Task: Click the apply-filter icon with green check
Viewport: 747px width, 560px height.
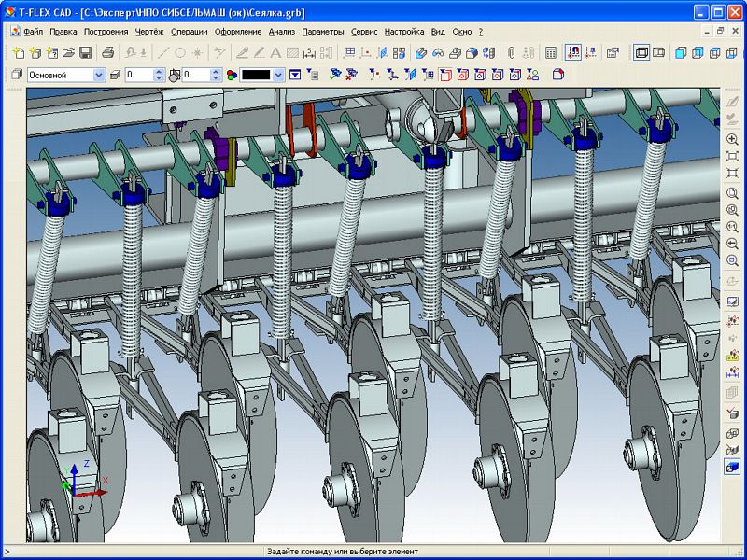Action: point(336,75)
